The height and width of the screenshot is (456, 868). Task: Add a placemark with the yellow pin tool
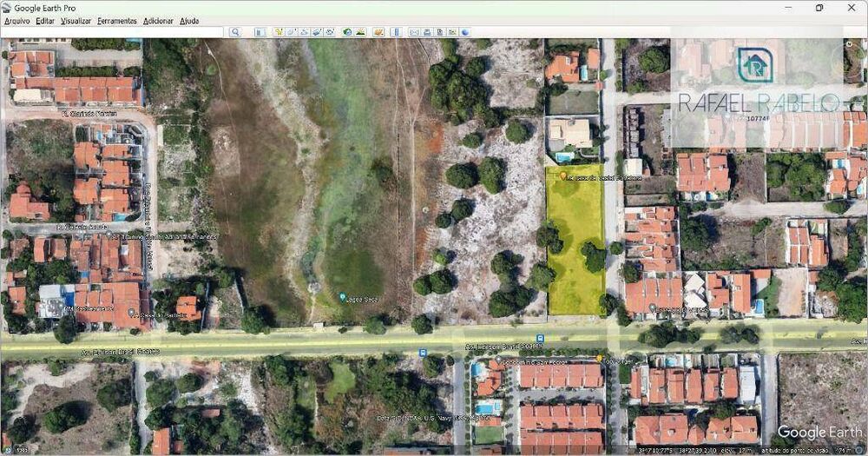pyautogui.click(x=279, y=32)
